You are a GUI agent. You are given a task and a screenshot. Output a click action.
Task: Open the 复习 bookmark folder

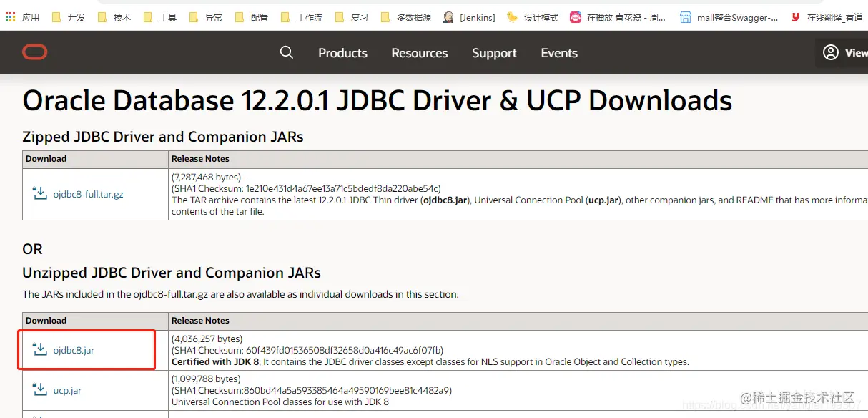pos(352,17)
